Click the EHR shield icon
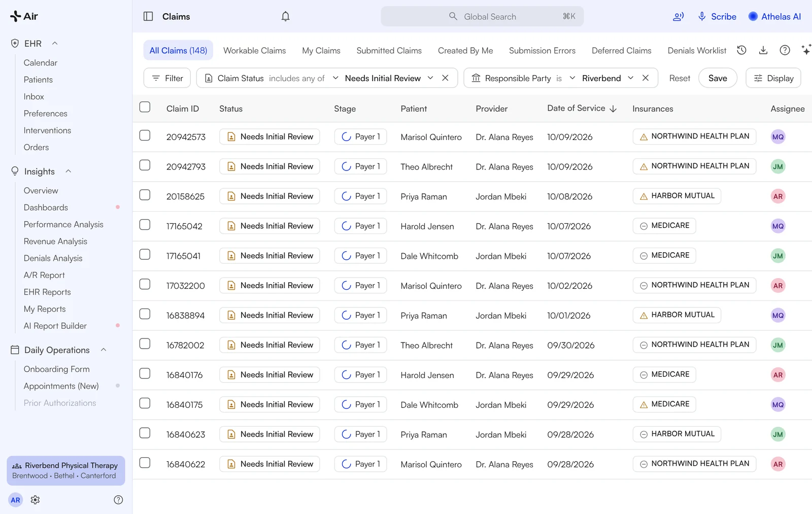Screen dimensions: 812x514 (x=15, y=44)
